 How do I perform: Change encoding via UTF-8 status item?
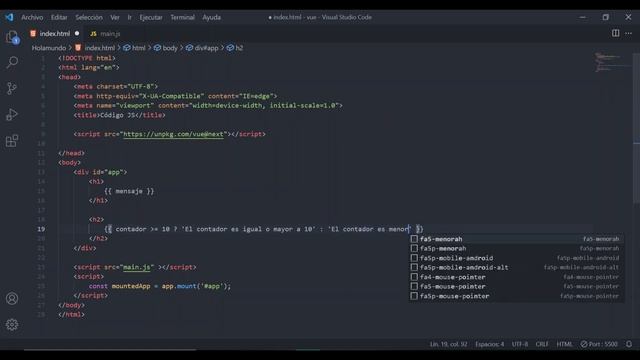coord(520,344)
